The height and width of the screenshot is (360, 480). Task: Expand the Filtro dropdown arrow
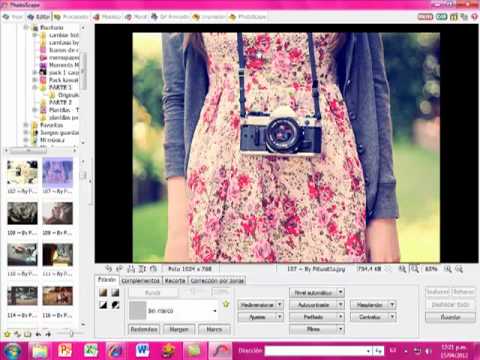[340, 329]
